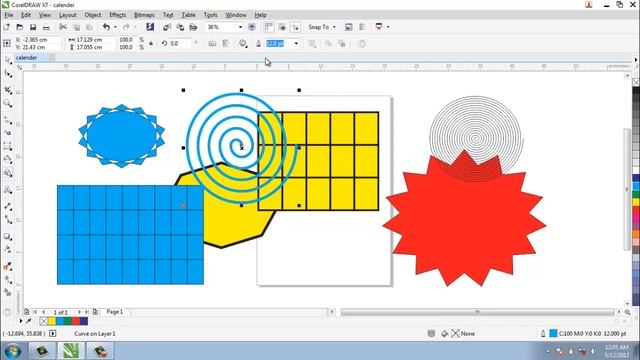Select the Pick tool in toolbox
Viewport: 640px width, 360px height.
click(7, 60)
